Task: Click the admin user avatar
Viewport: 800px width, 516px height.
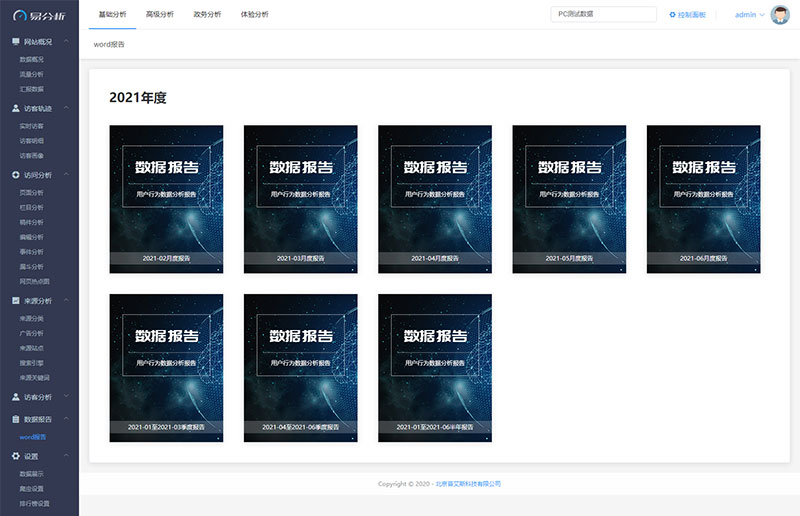Action: pyautogui.click(x=780, y=15)
